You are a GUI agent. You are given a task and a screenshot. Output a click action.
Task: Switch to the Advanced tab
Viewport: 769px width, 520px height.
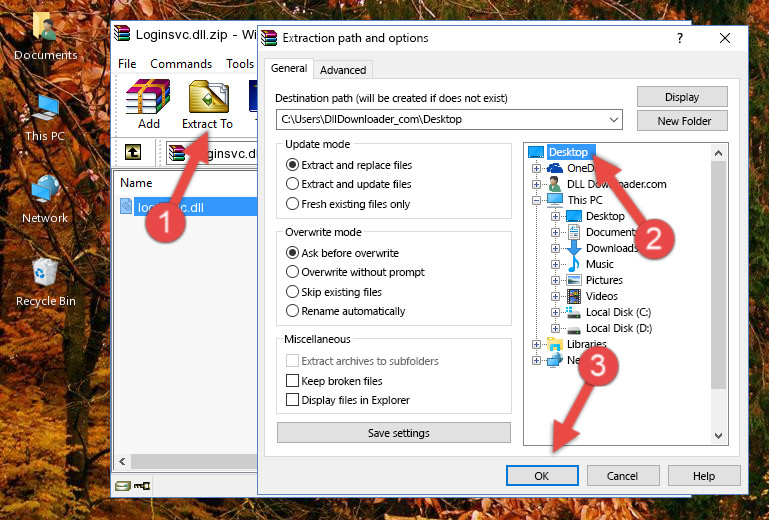(343, 70)
